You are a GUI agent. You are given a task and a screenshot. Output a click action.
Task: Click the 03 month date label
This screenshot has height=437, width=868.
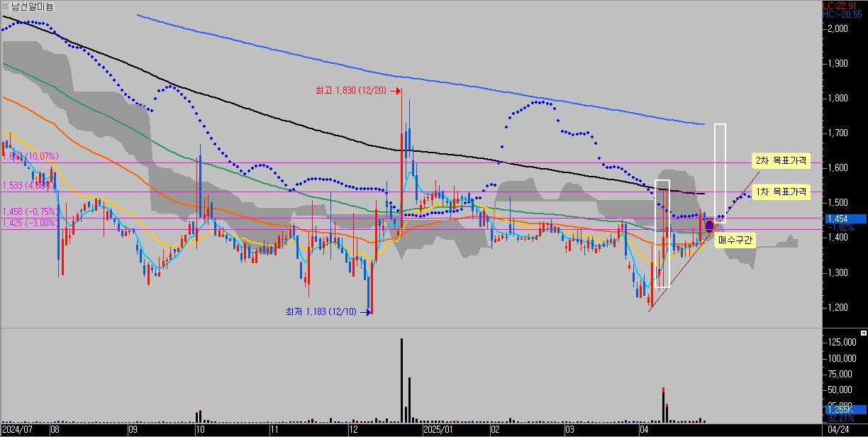click(x=569, y=429)
